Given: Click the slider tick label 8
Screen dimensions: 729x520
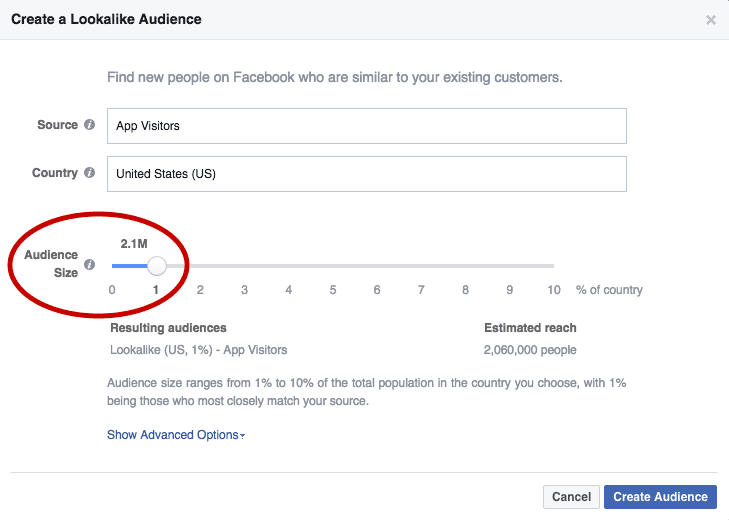Looking at the screenshot, I should click(x=465, y=290).
